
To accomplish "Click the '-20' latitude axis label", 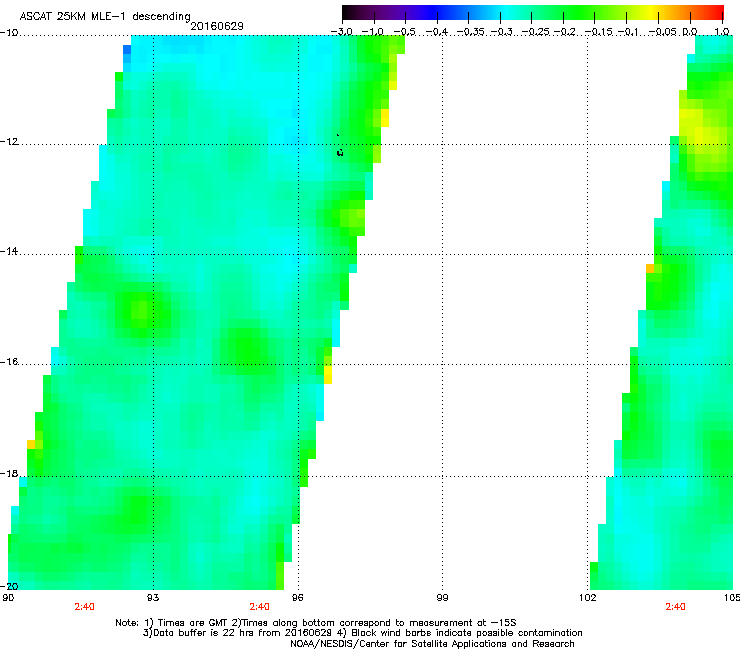I will point(8,586).
